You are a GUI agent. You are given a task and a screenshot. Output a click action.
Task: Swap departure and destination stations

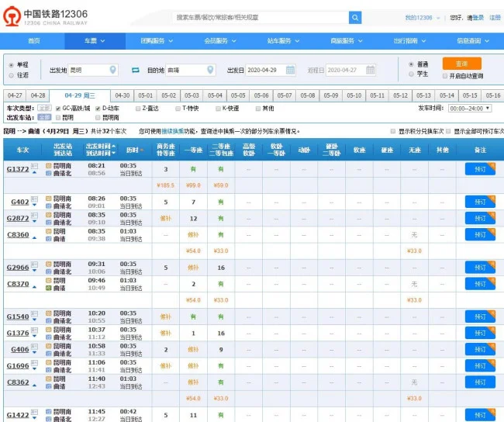pyautogui.click(x=136, y=70)
